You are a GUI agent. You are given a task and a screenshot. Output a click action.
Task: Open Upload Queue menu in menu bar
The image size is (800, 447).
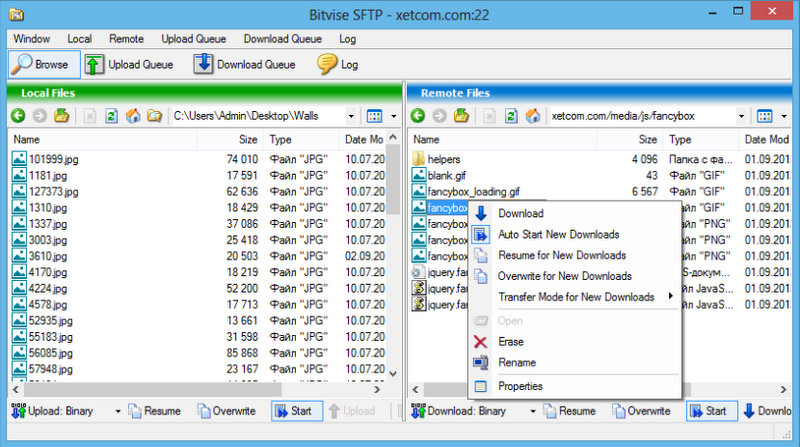pos(193,39)
